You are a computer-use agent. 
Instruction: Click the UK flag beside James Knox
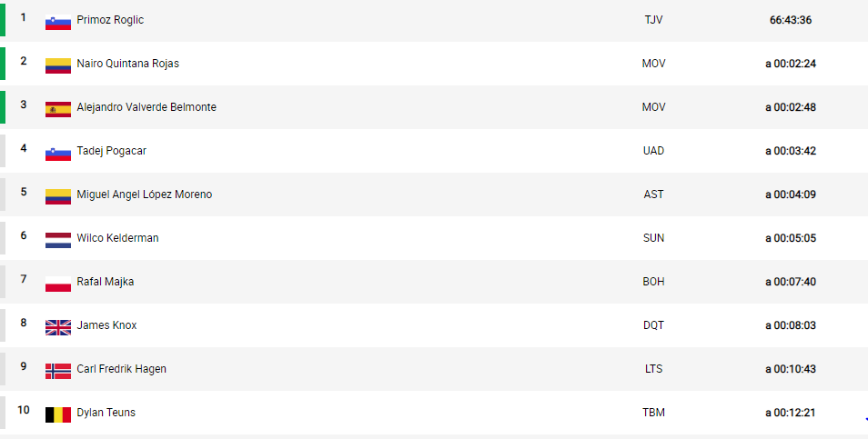click(58, 328)
